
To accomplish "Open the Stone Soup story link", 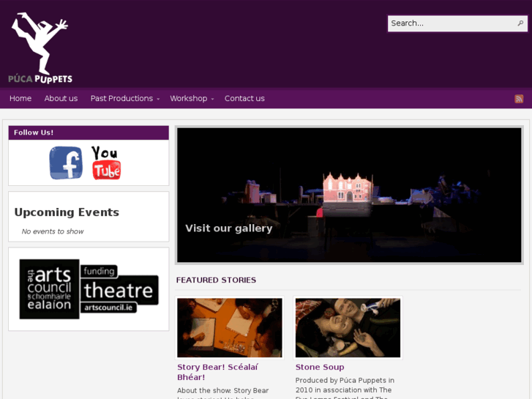I will pyautogui.click(x=320, y=367).
